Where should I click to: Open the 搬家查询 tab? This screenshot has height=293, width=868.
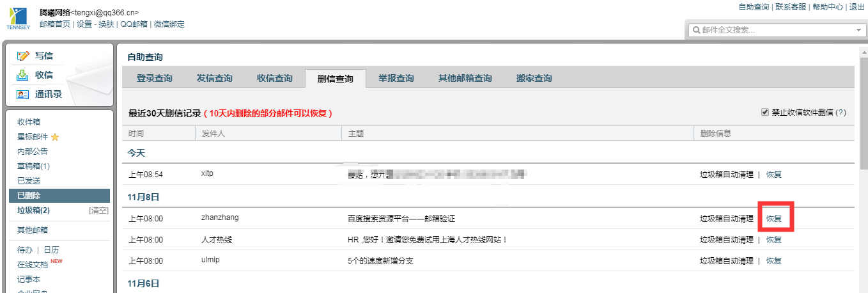534,79
